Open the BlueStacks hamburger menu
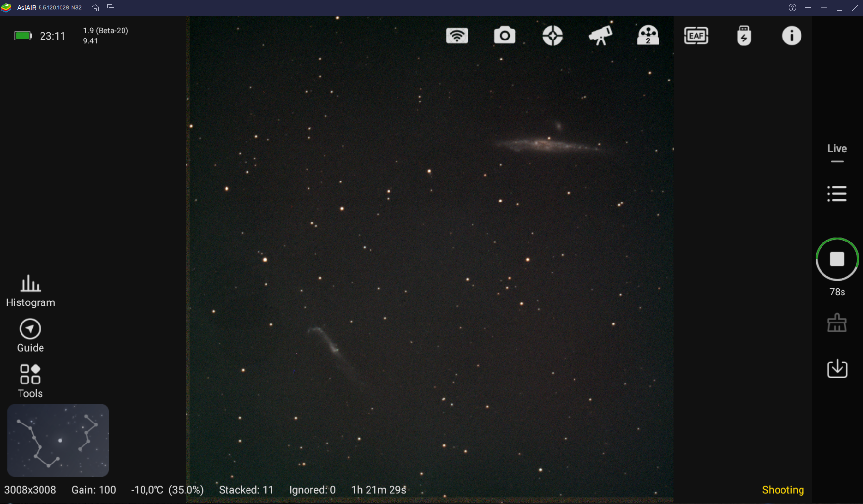The image size is (863, 504). pyautogui.click(x=808, y=8)
